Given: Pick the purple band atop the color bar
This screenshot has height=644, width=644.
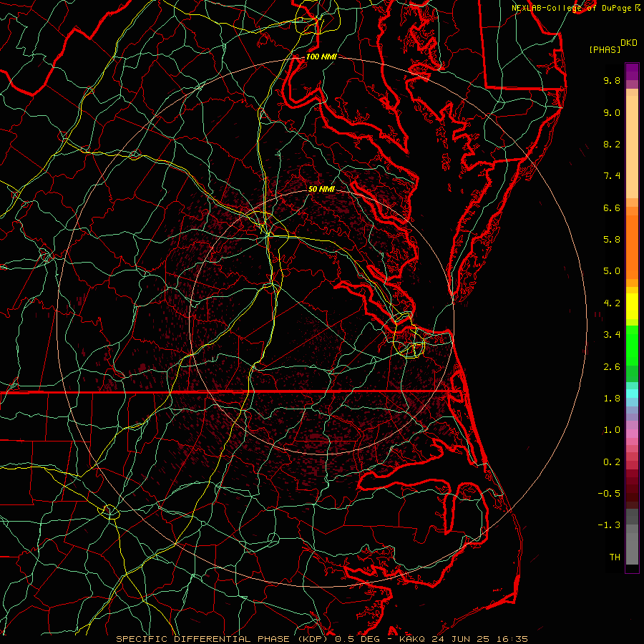Looking at the screenshot, I should (632, 72).
